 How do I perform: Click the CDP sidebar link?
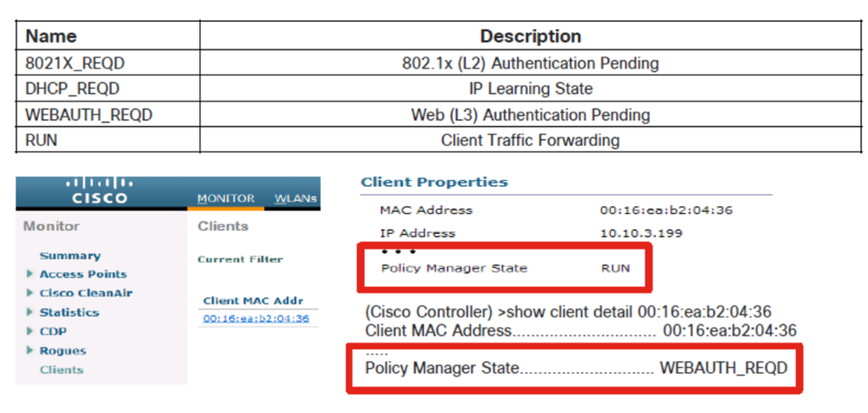53,331
